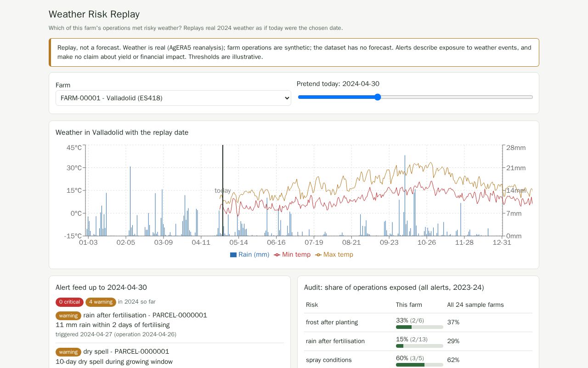The image size is (588, 368).
Task: Click the Weather Risk Replay page title
Action: pos(94,14)
